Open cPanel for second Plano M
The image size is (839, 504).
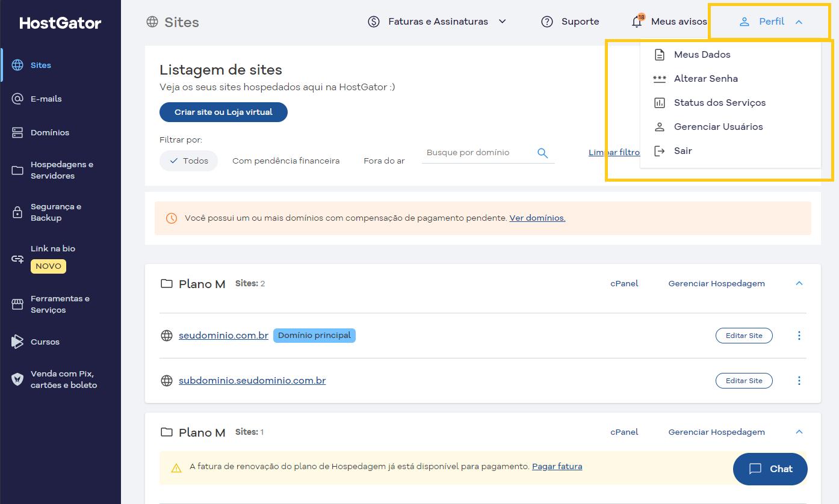624,432
